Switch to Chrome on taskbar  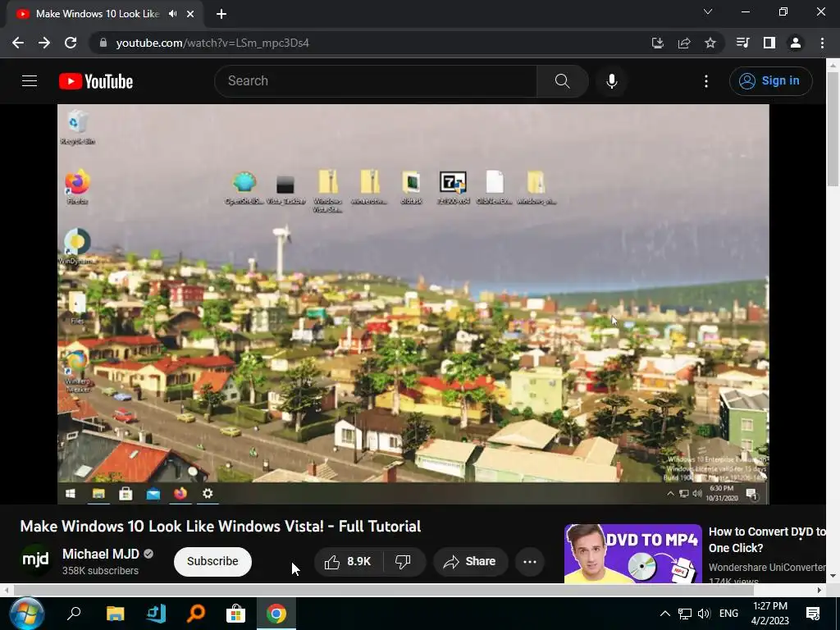[x=276, y=614]
